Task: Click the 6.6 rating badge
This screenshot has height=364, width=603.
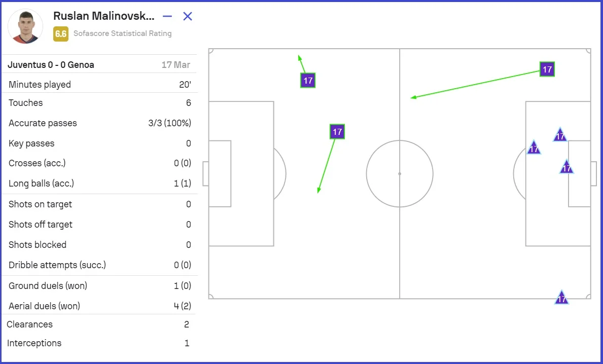Action: pyautogui.click(x=60, y=34)
